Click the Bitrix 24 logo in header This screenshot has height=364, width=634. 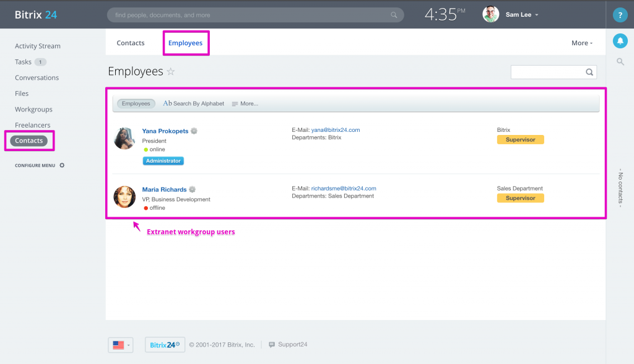(x=36, y=15)
